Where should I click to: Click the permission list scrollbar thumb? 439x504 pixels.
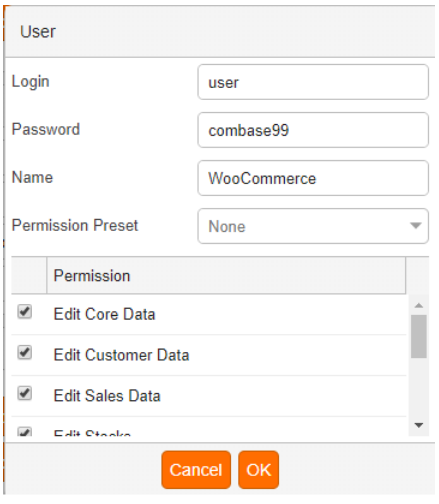coord(419,336)
